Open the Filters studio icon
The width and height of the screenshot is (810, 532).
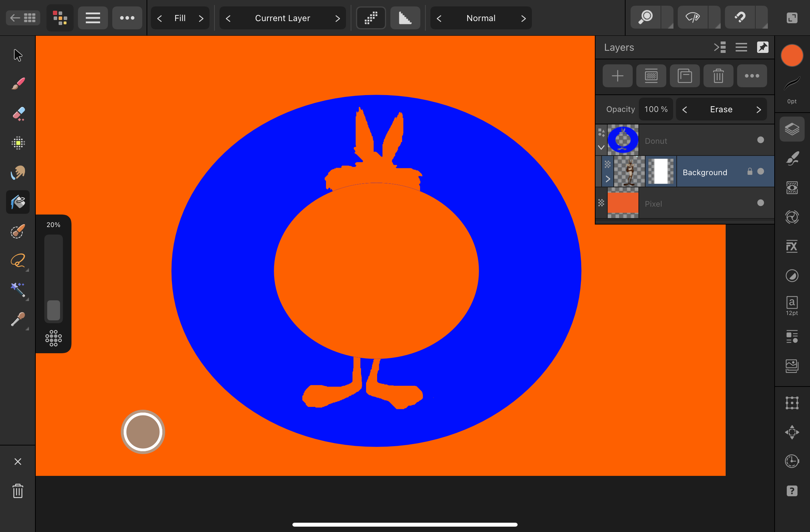792,217
